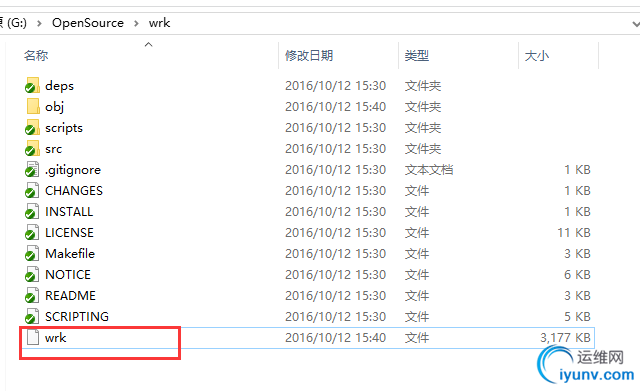Viewport: 640px width, 391px height.
Task: Click the 3 KB size of Makefile
Action: click(x=577, y=254)
